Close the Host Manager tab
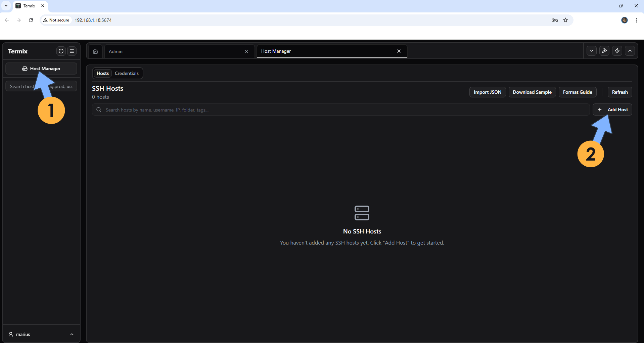Viewport: 644px width, 343px height. point(399,51)
